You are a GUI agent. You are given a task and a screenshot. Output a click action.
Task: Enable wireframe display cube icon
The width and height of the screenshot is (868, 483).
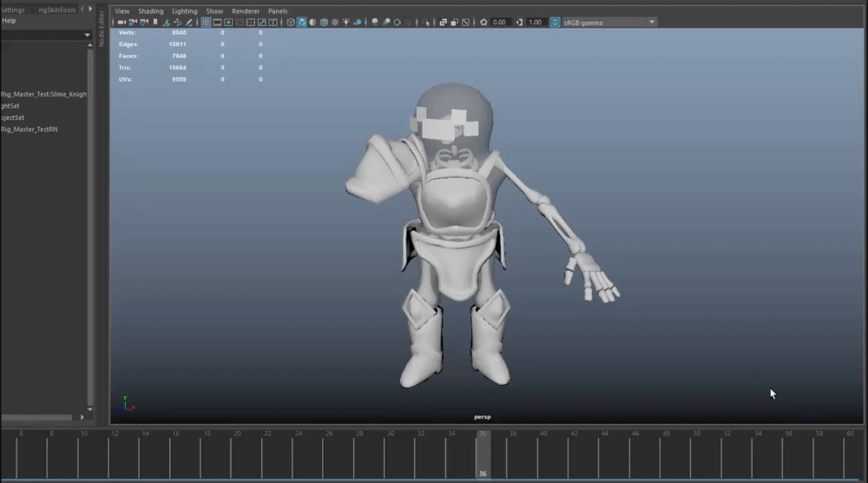(291, 23)
